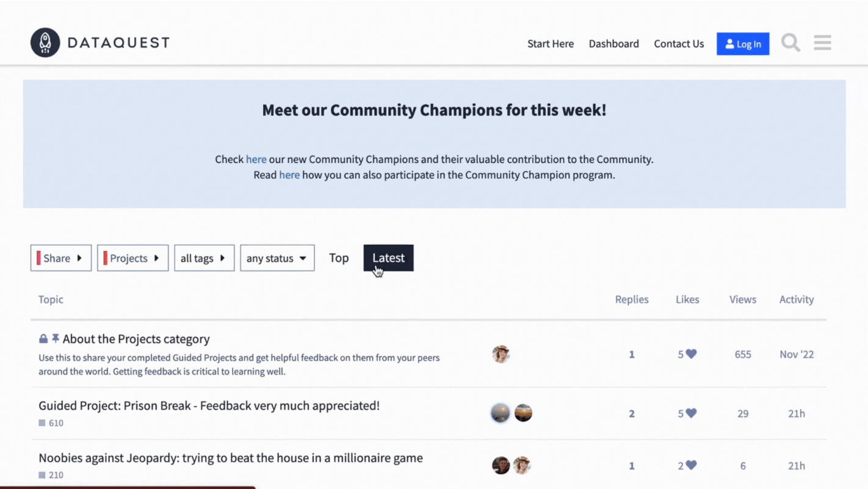Image resolution: width=868 pixels, height=489 pixels.
Task: Expand the Projects subcategory dropdown
Action: (132, 258)
